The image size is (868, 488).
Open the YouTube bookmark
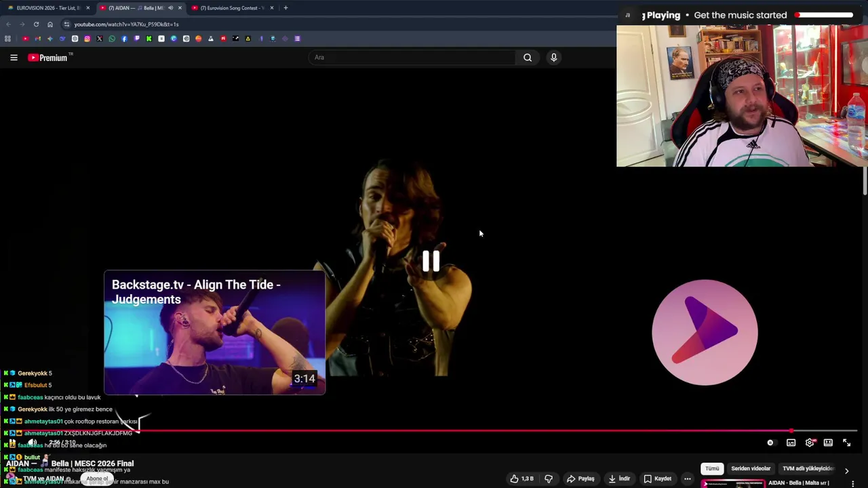pyautogui.click(x=26, y=39)
